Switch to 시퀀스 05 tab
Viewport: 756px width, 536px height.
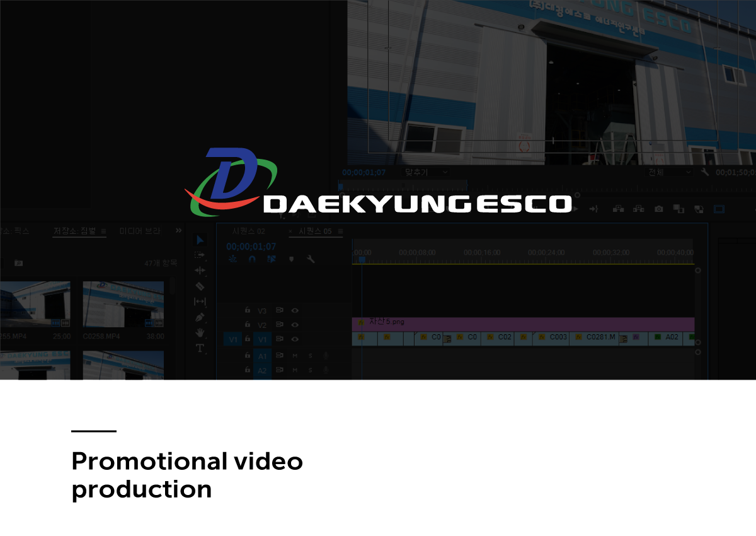tap(315, 231)
